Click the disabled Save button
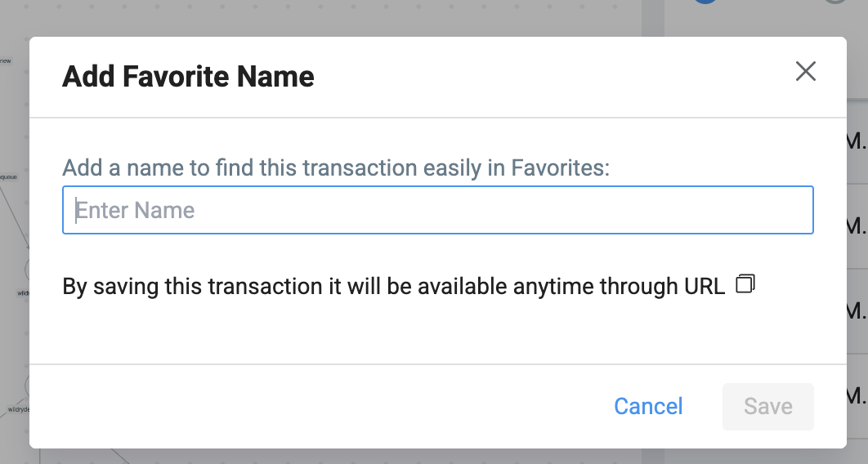Viewport: 868px width, 464px height. pos(767,407)
